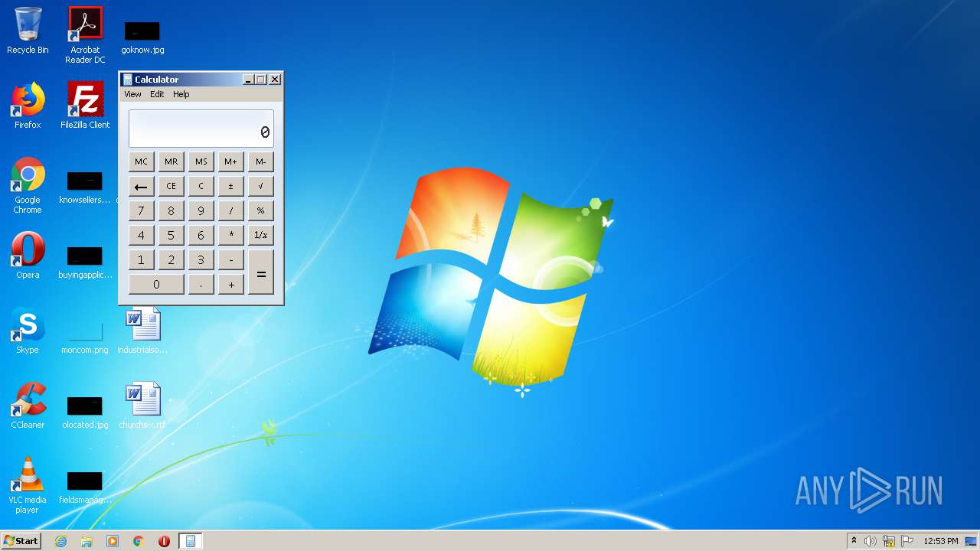Click the equals button
Screen dimensions: 980x551
(x=260, y=272)
